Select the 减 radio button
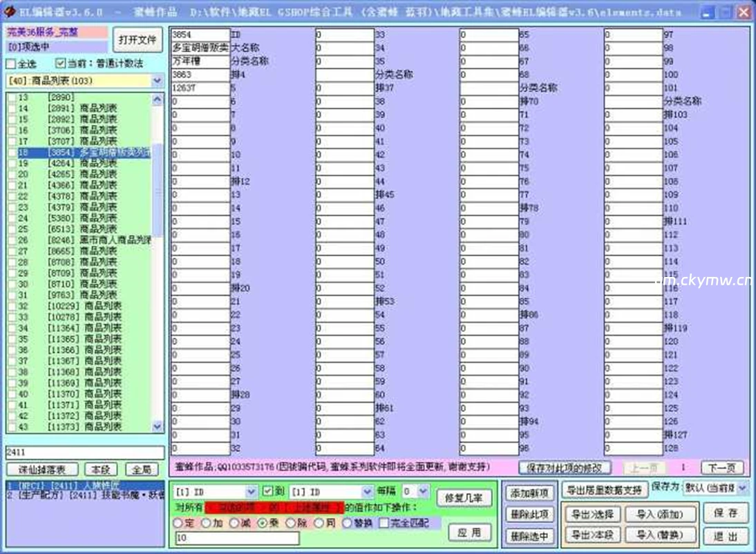756x554 pixels. tap(234, 523)
